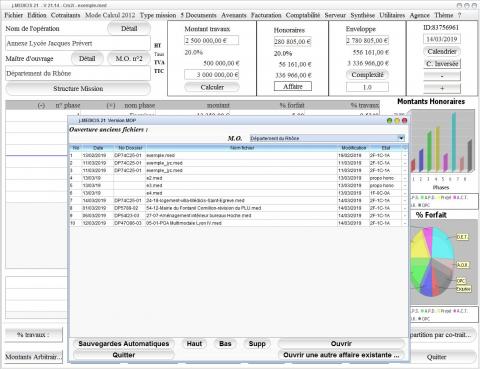The height and width of the screenshot is (369, 480).
Task: Click the plus button under C. Inversée
Action: [x=442, y=88]
